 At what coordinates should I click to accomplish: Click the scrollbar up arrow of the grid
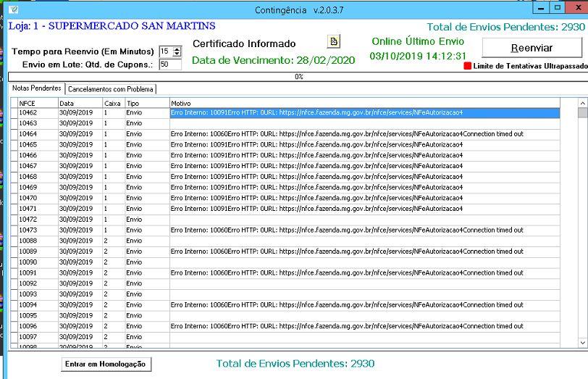582,103
